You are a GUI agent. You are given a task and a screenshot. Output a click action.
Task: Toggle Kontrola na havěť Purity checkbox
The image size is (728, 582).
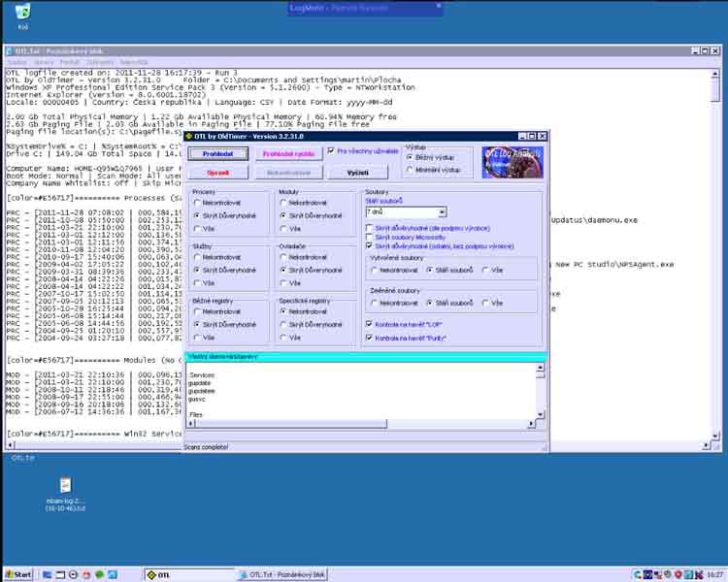click(369, 338)
